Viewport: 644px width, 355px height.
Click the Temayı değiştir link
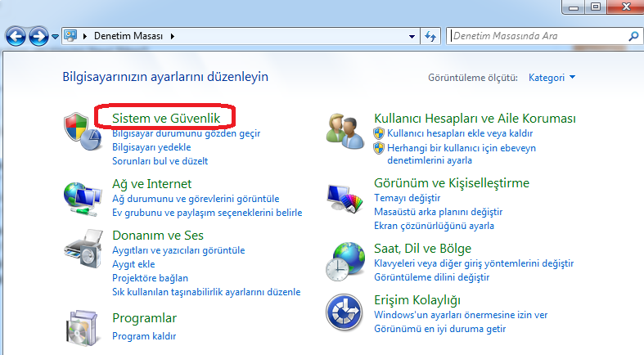(407, 198)
